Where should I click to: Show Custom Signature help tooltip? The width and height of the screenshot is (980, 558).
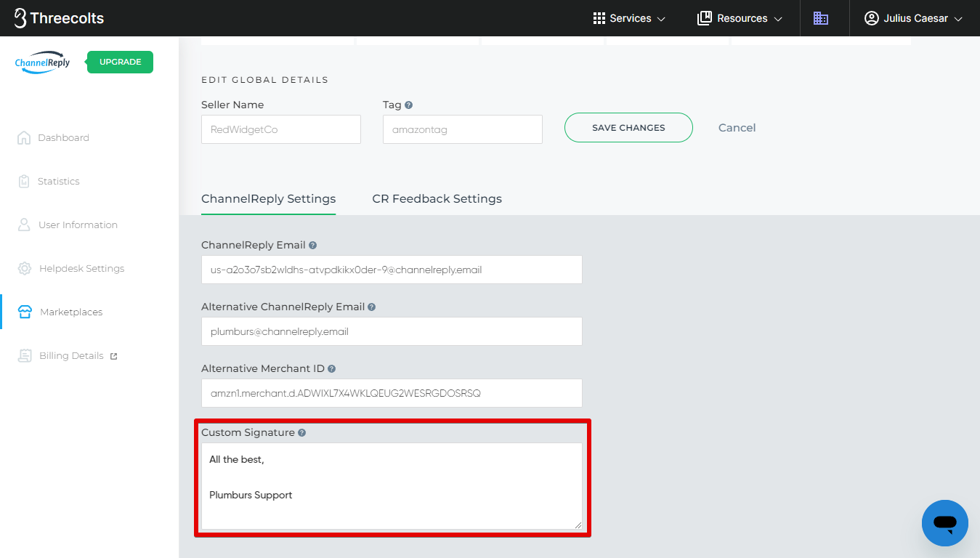tap(301, 433)
